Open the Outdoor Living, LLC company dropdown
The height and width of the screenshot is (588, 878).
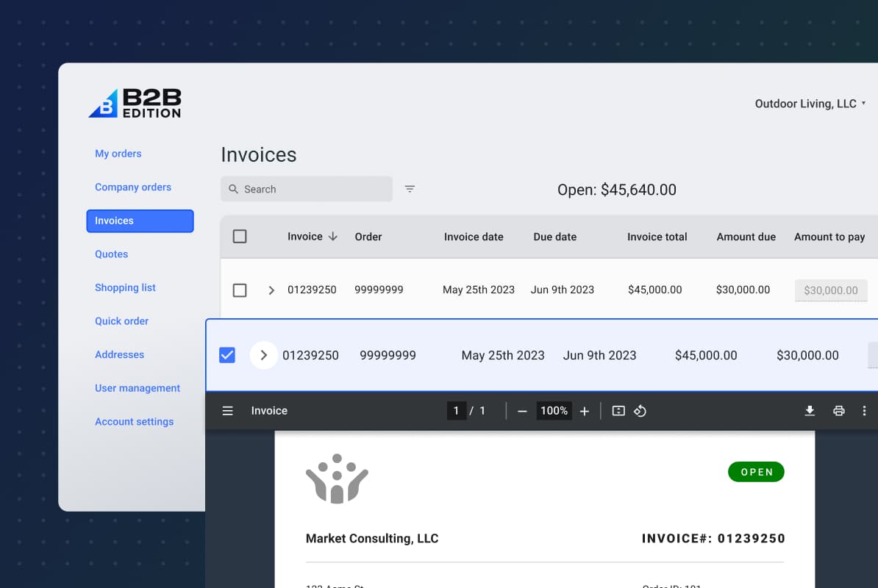click(x=810, y=104)
